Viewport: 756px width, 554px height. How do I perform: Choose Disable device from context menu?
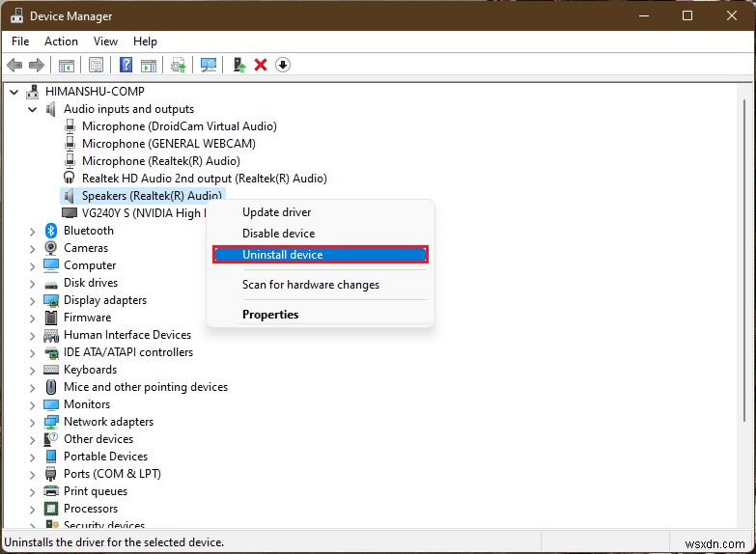[x=321, y=234]
